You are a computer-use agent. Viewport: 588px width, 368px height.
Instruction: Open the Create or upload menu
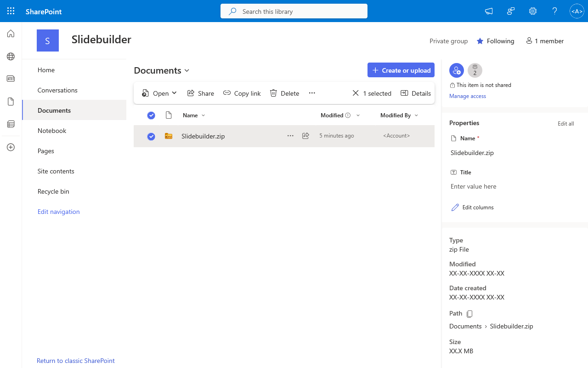(x=401, y=70)
